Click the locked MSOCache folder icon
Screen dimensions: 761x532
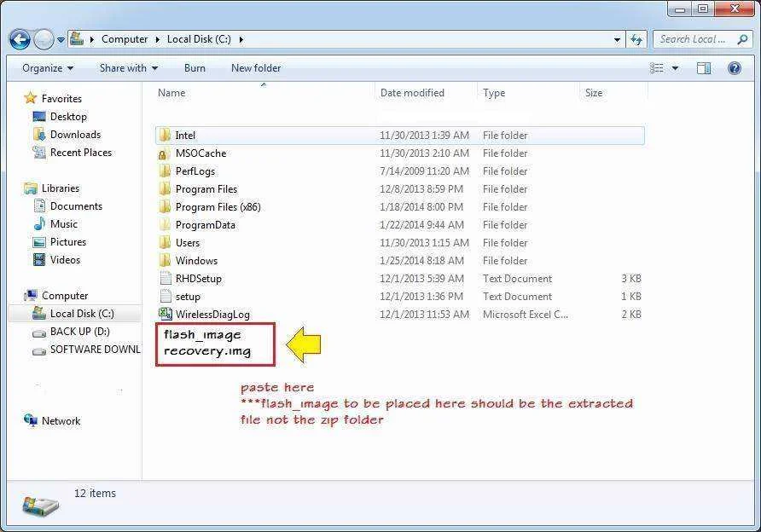(x=165, y=153)
